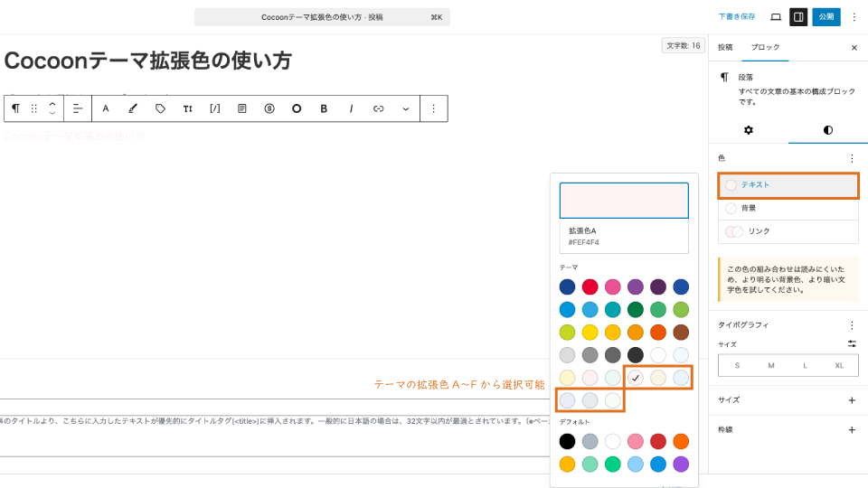The image size is (868, 488).
Task: Select font size L
Action: [805, 366]
